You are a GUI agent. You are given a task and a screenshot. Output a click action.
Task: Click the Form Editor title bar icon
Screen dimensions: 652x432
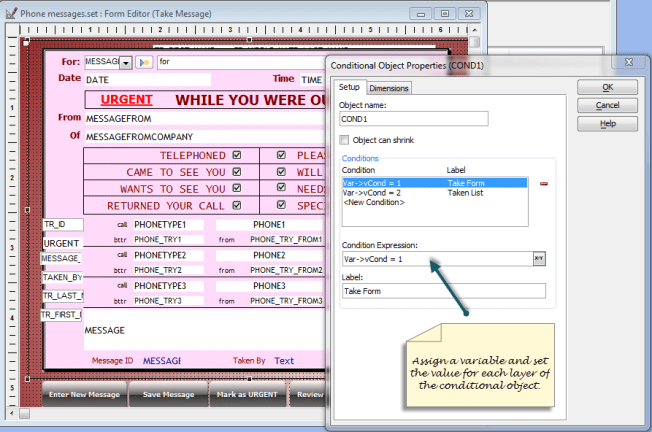tap(10, 13)
